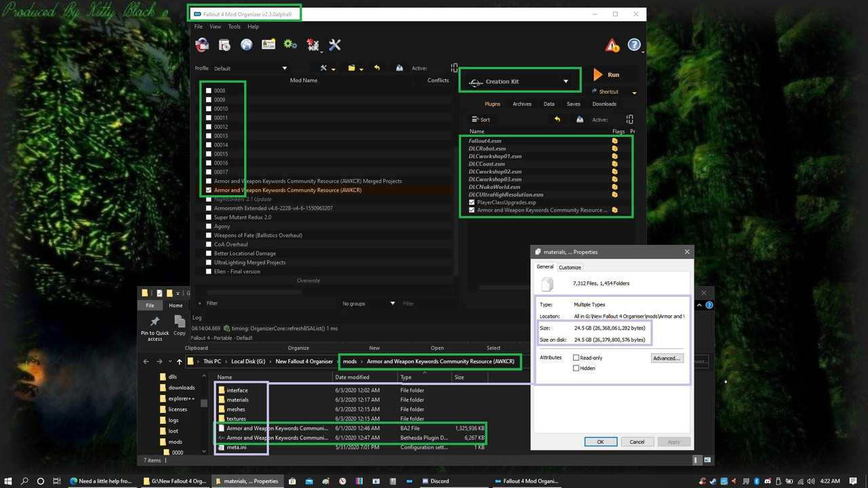This screenshot has width=868, height=488.
Task: Toggle Hidden attribute checkbox
Action: coord(576,368)
